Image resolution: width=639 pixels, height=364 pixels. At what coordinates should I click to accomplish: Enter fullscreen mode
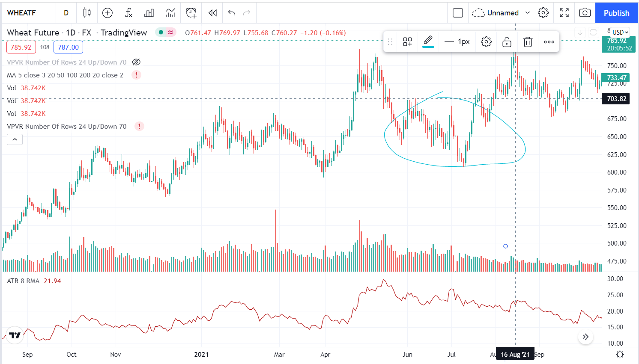point(564,13)
